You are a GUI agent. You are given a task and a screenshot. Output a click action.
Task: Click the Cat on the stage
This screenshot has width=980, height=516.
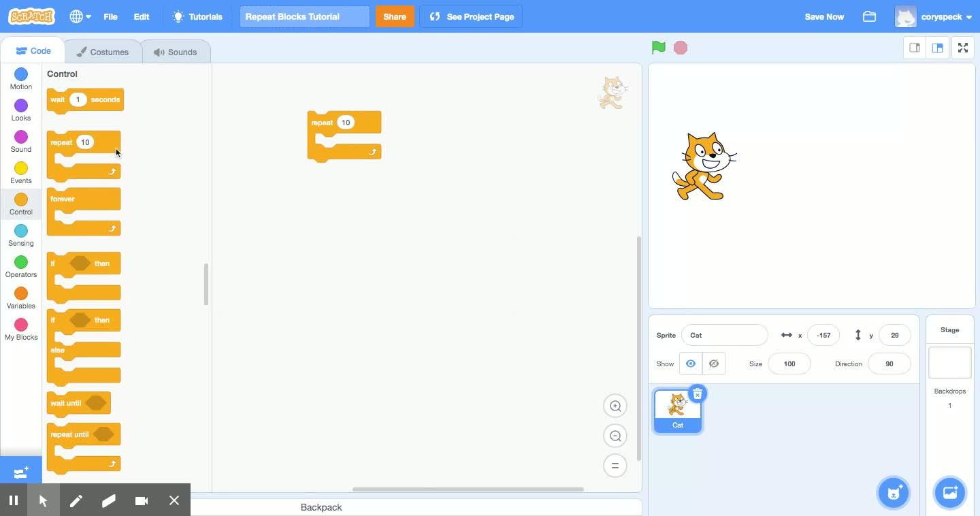[x=704, y=166]
